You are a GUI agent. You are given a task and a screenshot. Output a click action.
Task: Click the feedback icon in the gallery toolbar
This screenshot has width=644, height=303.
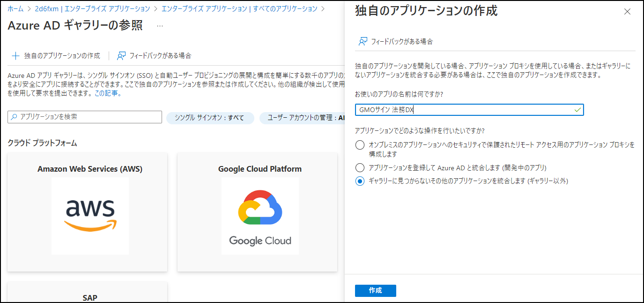[121, 56]
